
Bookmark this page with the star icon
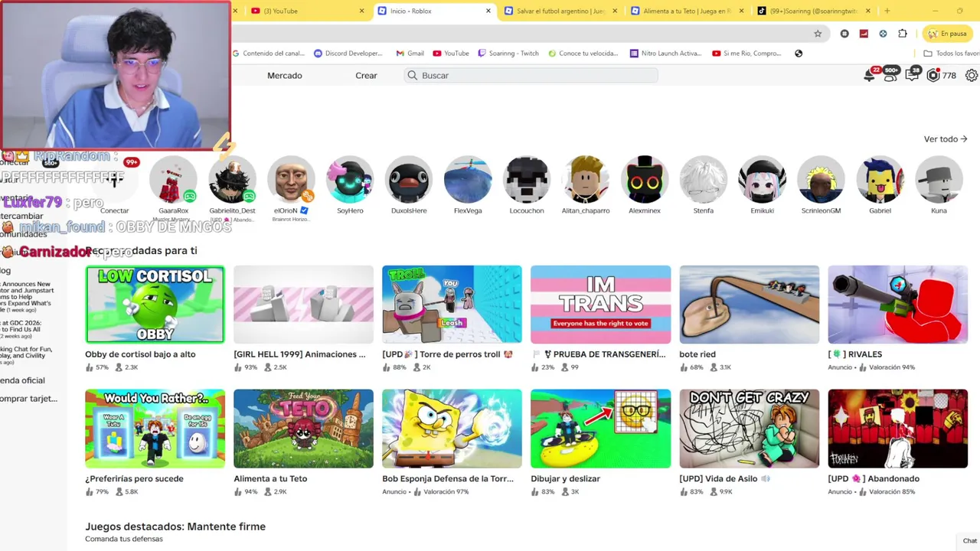coord(818,34)
